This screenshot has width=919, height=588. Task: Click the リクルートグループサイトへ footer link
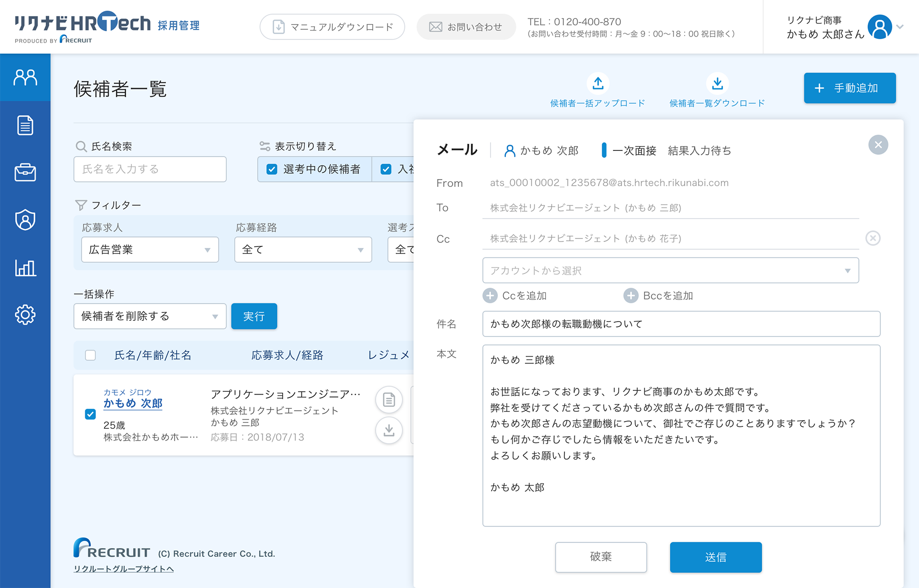124,569
